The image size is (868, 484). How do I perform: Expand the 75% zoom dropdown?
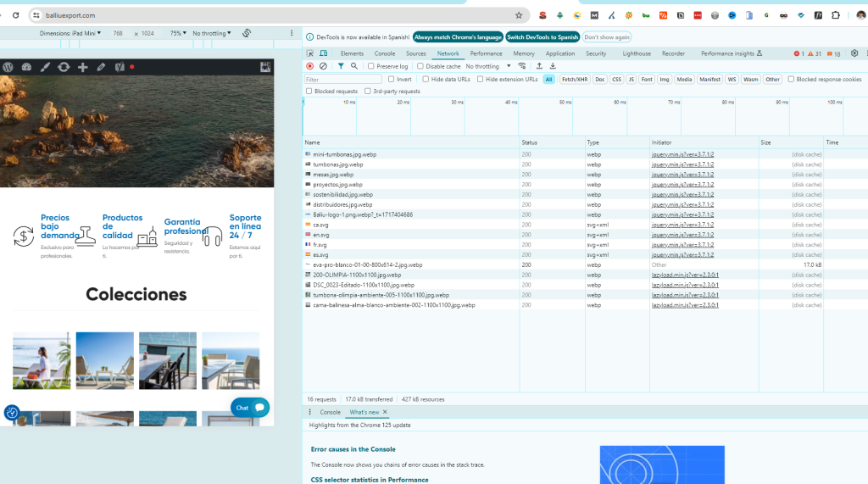point(177,33)
